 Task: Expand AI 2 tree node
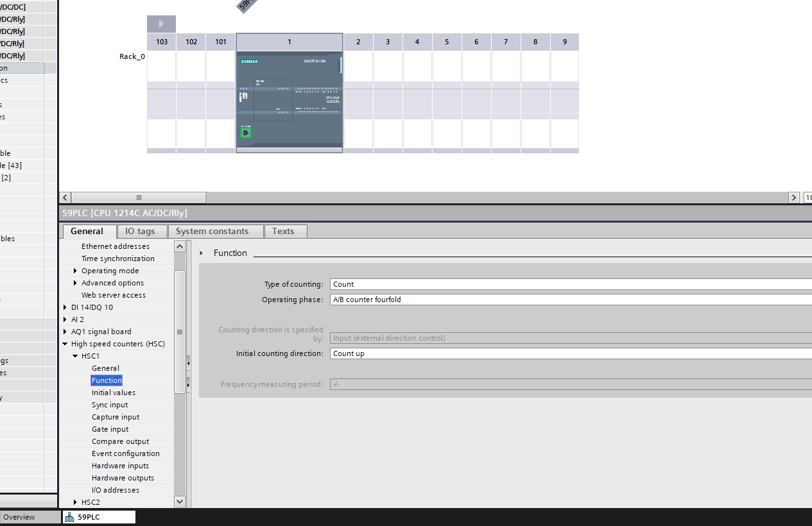(65, 319)
